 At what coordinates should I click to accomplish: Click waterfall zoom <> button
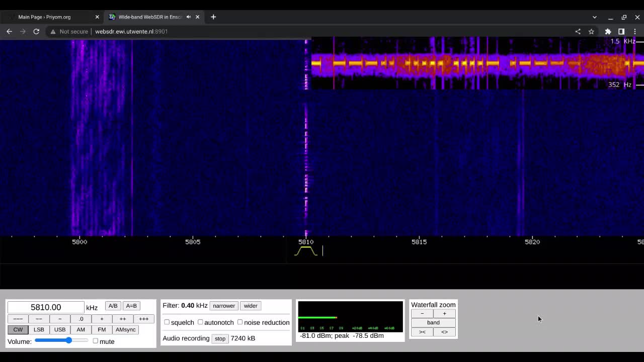tap(444, 332)
